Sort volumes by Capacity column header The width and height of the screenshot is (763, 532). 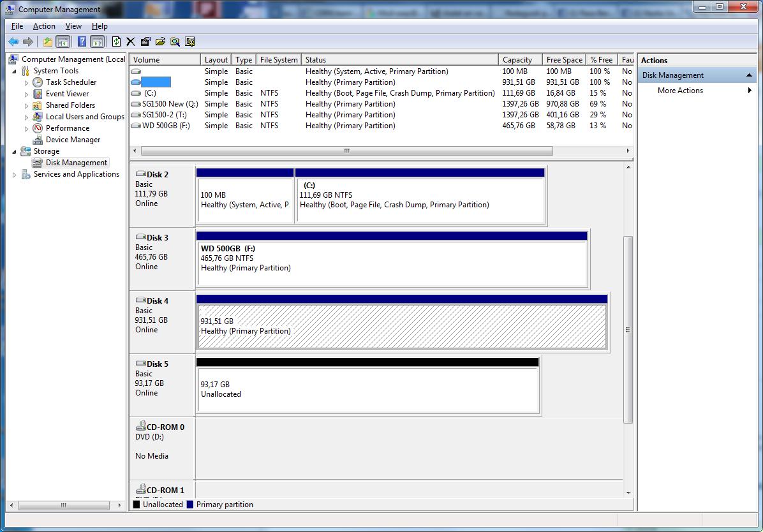pos(517,60)
